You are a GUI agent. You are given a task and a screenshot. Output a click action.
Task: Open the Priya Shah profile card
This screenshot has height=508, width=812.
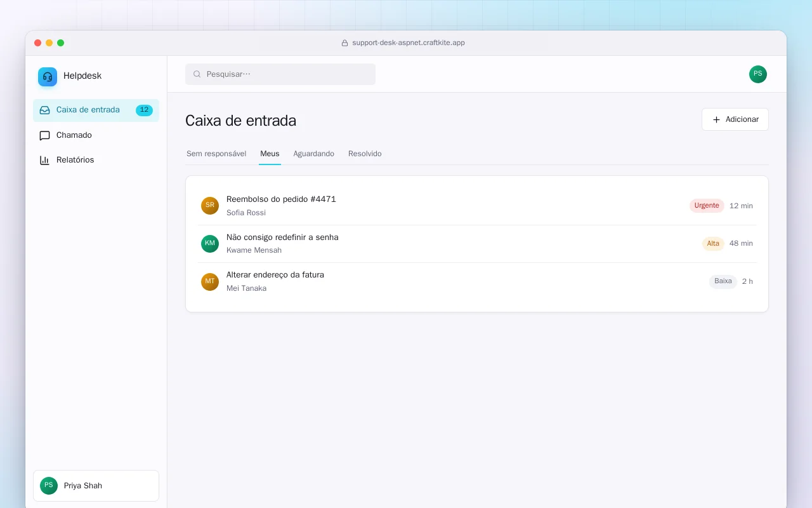[x=96, y=486]
